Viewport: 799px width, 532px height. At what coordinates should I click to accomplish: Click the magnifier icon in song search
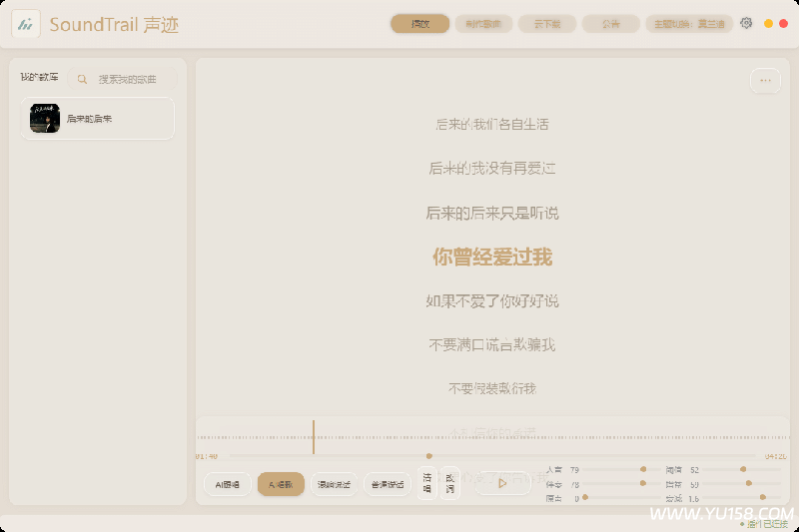82,79
